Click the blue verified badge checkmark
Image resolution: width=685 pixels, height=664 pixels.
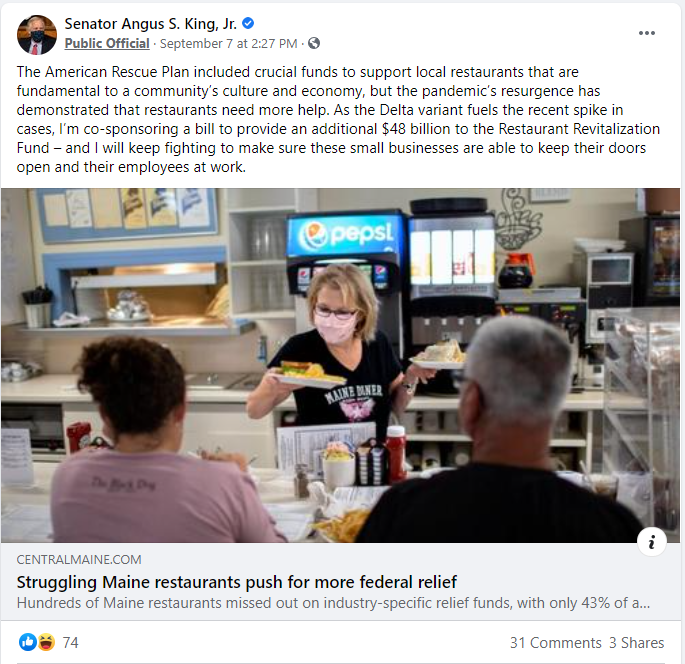(248, 23)
